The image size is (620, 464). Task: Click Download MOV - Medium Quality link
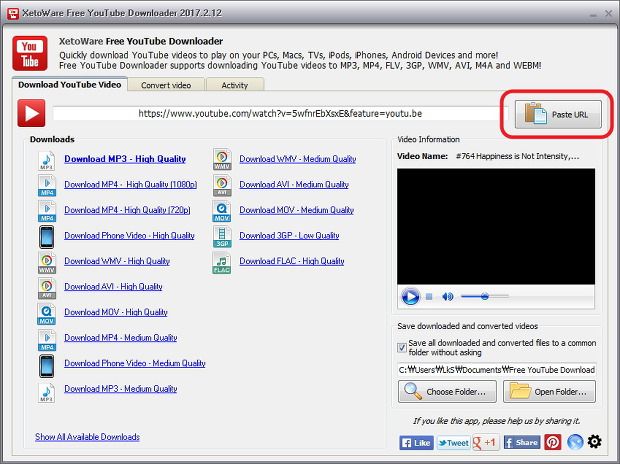point(297,210)
